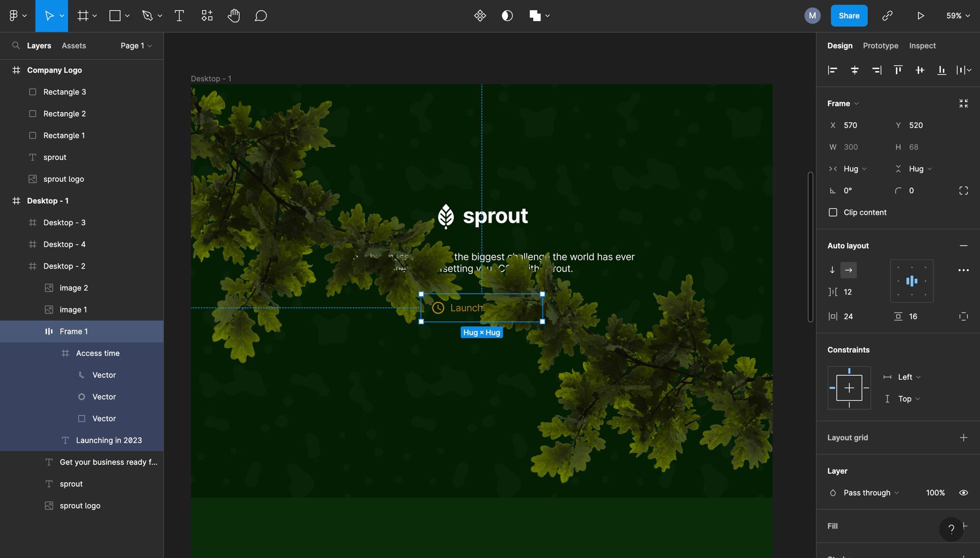
Task: Add a layout grid
Action: point(963,438)
